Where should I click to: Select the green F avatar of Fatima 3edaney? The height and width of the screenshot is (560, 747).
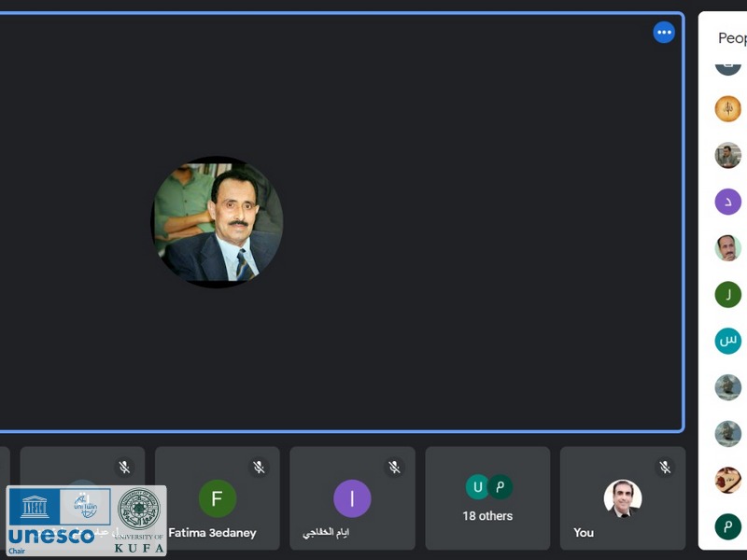pyautogui.click(x=217, y=498)
